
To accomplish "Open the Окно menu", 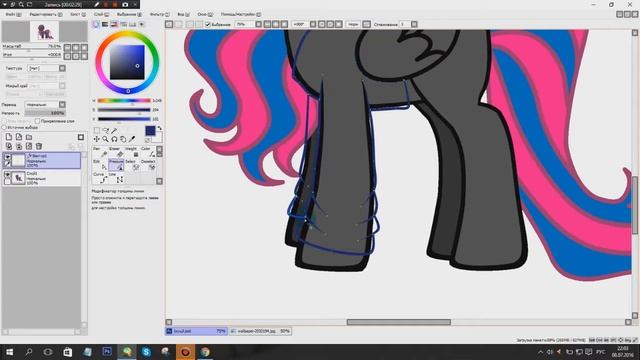I will click(x=205, y=14).
